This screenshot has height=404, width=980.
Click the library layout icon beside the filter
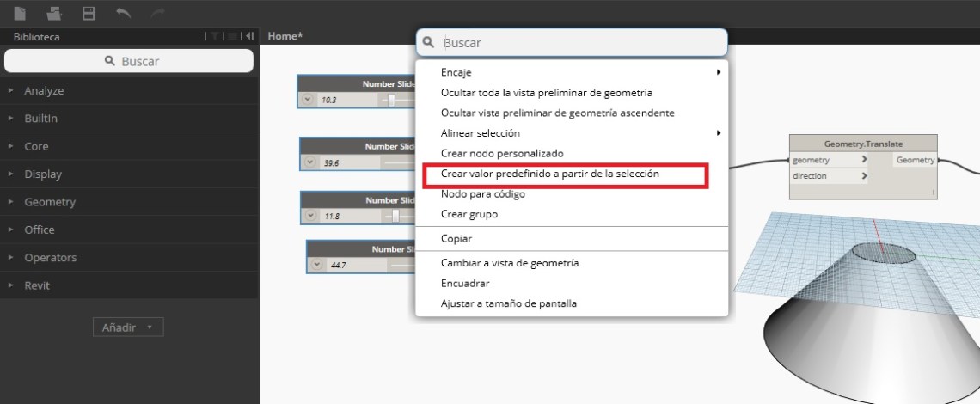pyautogui.click(x=232, y=36)
